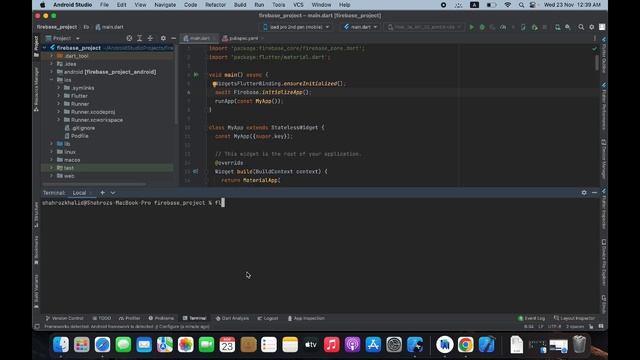Collapse all in Project panel
The image size is (640, 360).
[150, 38]
